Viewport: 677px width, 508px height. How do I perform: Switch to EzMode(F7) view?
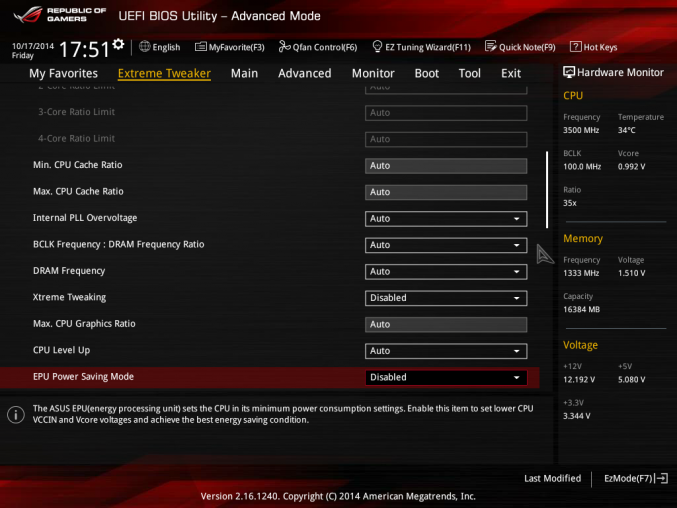pos(635,479)
